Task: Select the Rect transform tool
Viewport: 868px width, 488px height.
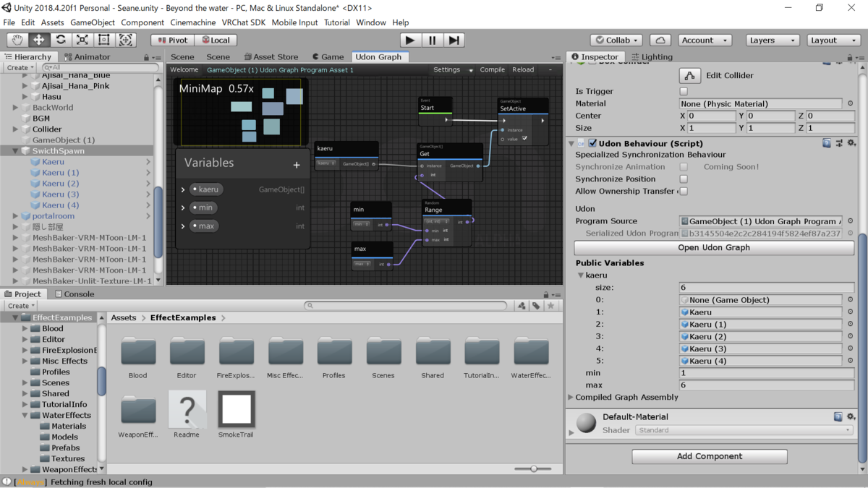Action: tap(104, 40)
